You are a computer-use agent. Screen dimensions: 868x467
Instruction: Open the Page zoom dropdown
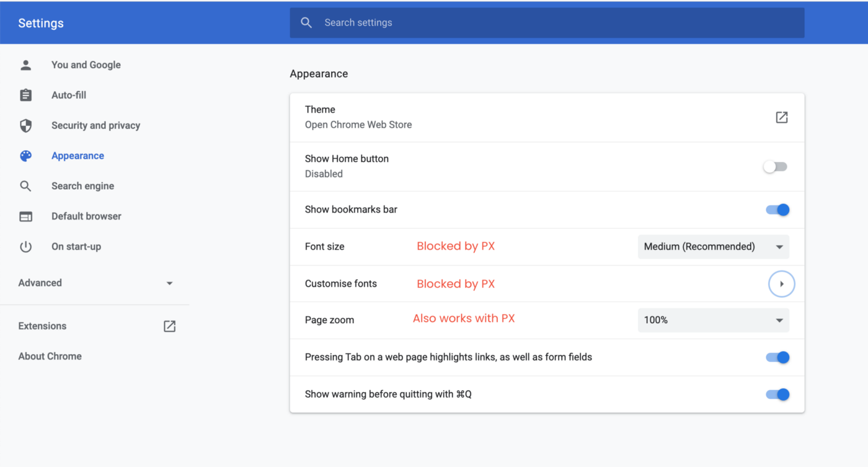coord(713,320)
